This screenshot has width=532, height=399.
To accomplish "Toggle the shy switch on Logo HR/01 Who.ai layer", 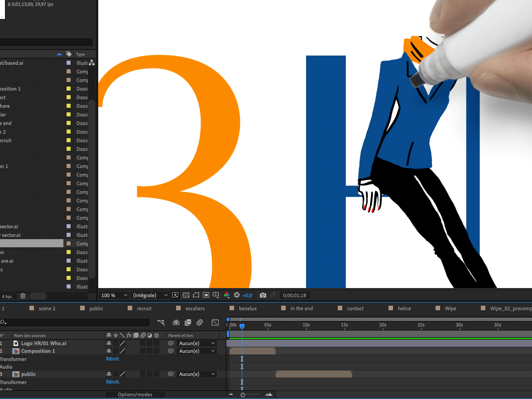I will point(109,343).
